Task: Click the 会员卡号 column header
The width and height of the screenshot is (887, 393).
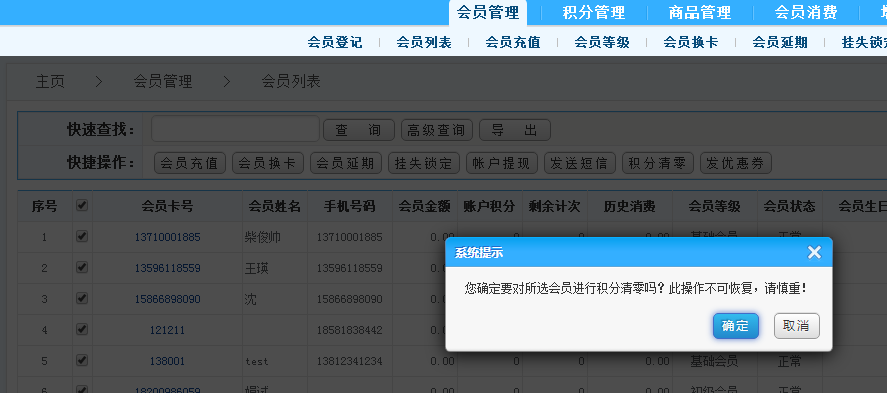Action: [x=167, y=206]
